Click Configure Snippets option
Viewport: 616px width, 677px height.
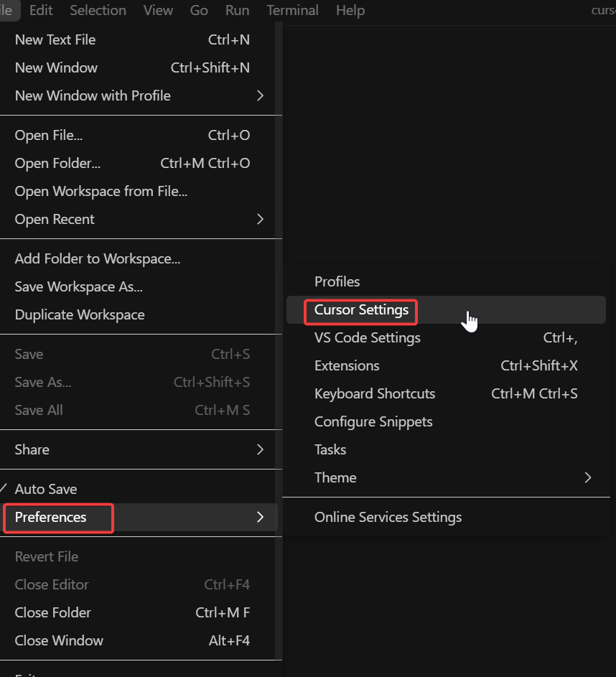373,422
